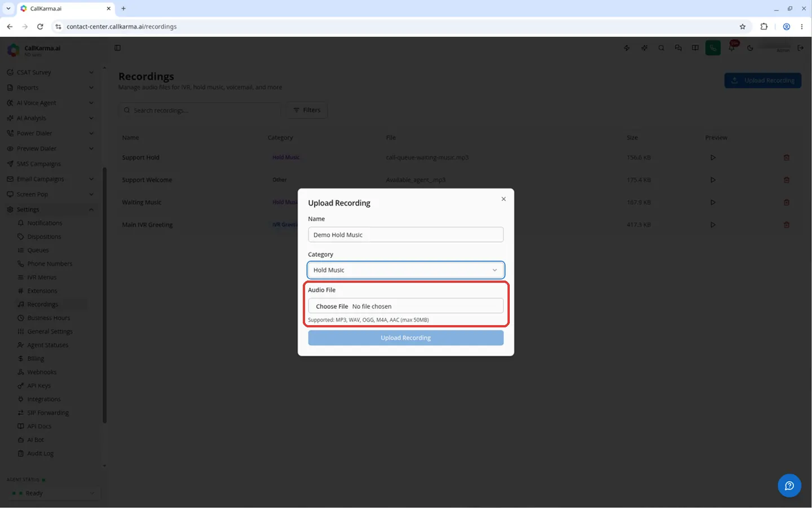Viewport: 812px width, 508px height.
Task: Bookmark this page with the star icon
Action: [743, 27]
